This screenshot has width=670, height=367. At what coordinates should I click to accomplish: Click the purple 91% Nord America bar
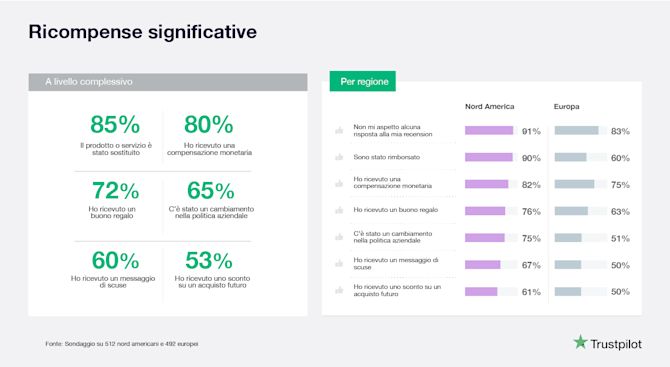[x=489, y=130]
